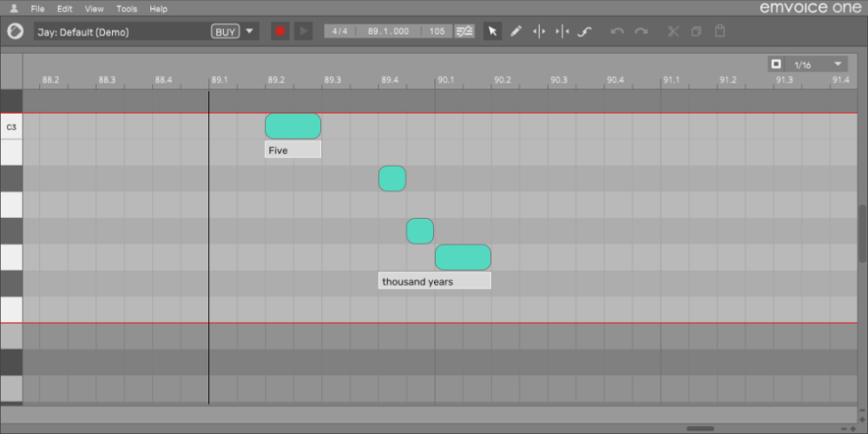868x434 pixels.
Task: Click ruler marker 88.2
Action: (49, 80)
